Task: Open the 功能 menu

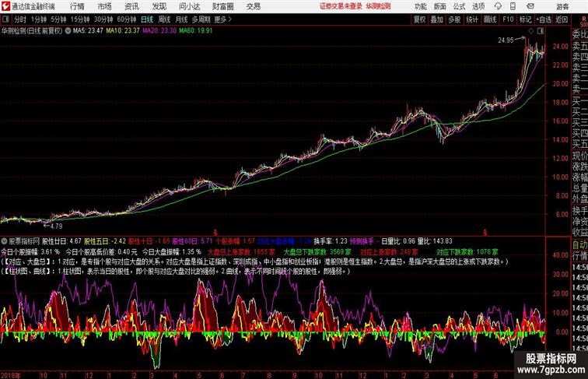Action: click(421, 6)
